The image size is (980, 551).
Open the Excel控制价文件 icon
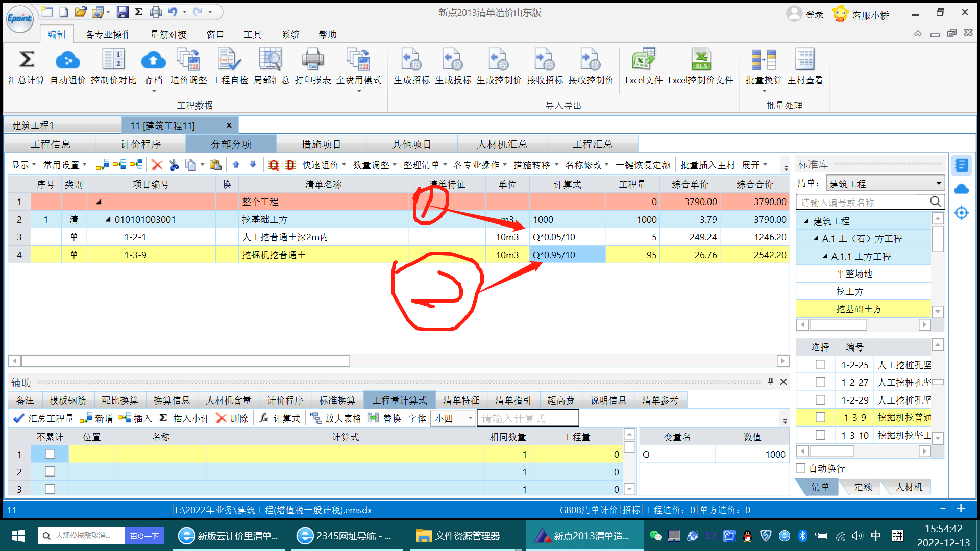pyautogui.click(x=701, y=59)
